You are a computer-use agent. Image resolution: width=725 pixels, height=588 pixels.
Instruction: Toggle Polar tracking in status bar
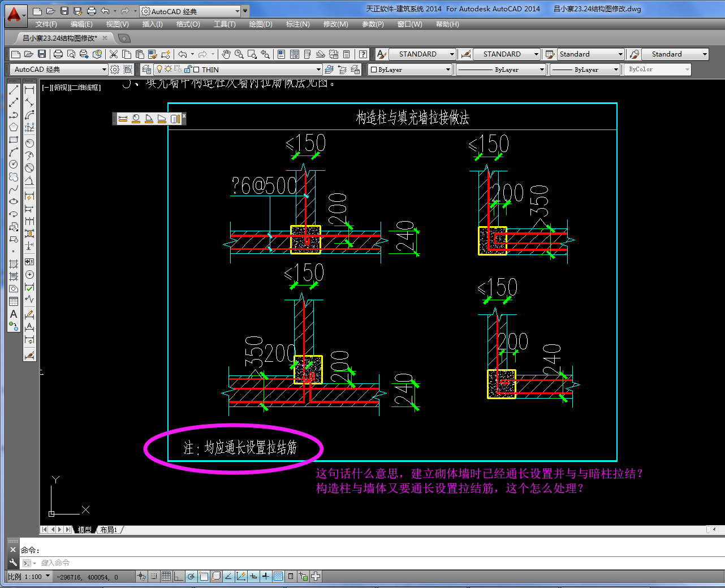[191, 577]
